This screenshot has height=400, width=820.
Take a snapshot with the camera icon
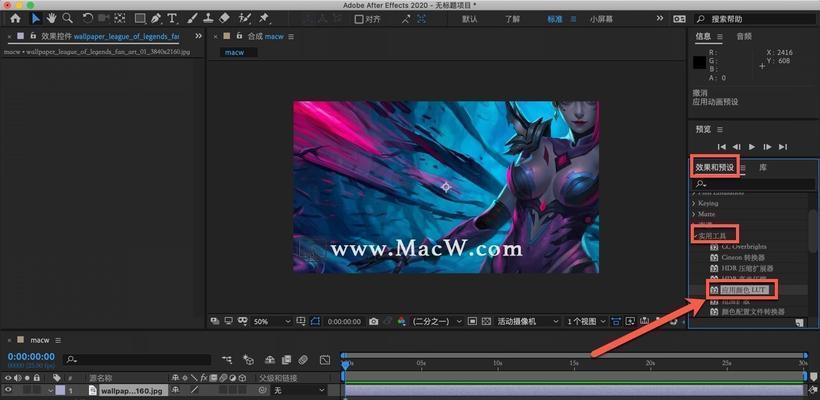pos(373,322)
